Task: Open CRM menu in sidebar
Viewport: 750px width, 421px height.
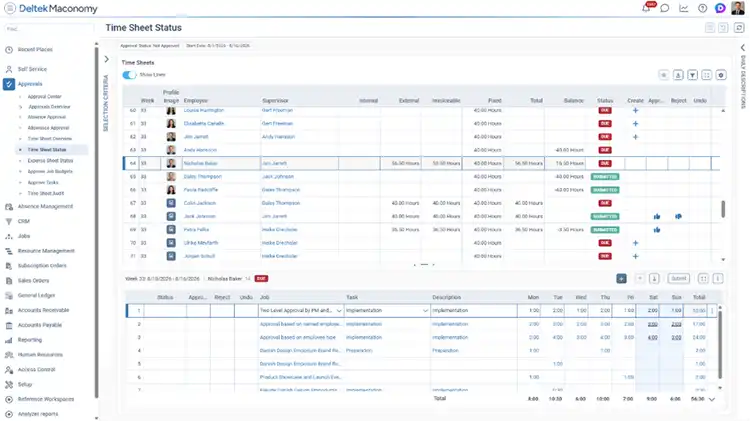Action: click(24, 222)
